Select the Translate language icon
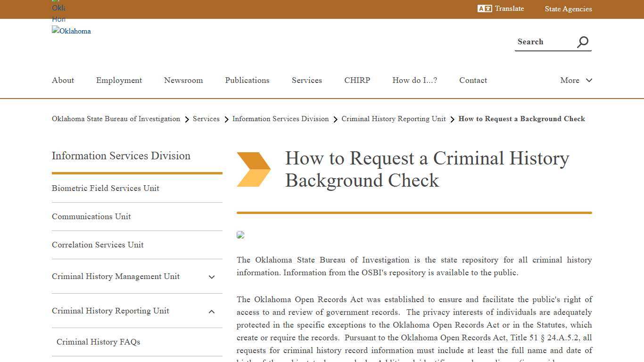 tap(485, 8)
